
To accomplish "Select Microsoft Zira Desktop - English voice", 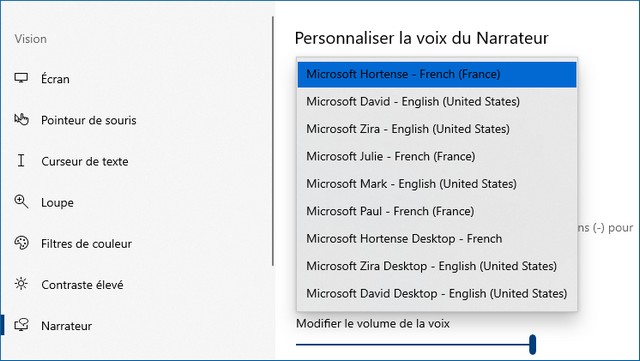I will pyautogui.click(x=437, y=266).
